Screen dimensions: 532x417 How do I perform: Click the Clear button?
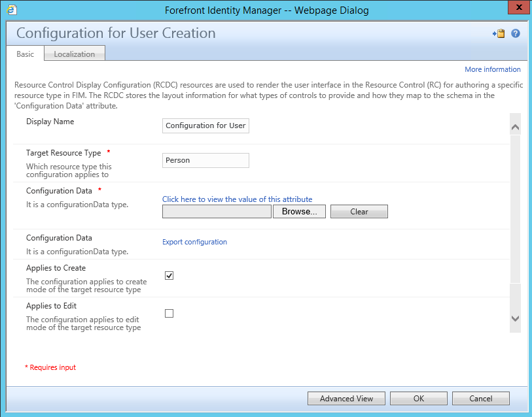pyautogui.click(x=359, y=212)
